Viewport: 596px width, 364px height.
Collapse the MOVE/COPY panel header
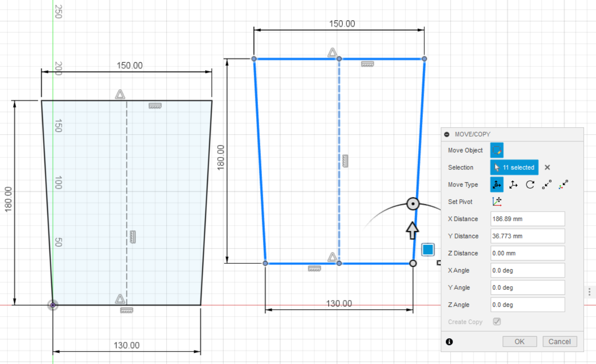[447, 135]
